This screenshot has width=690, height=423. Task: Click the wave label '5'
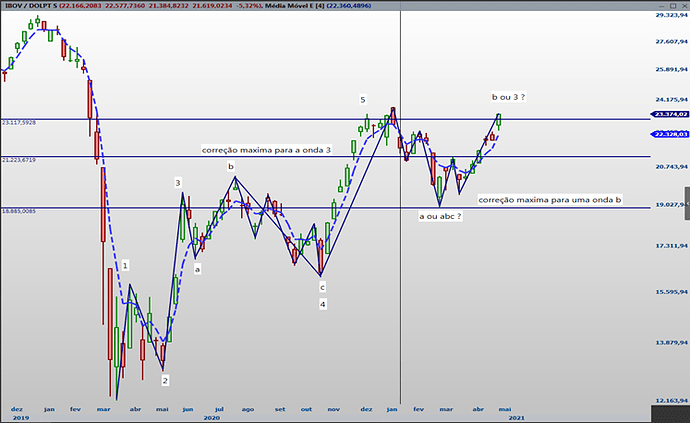(x=363, y=99)
